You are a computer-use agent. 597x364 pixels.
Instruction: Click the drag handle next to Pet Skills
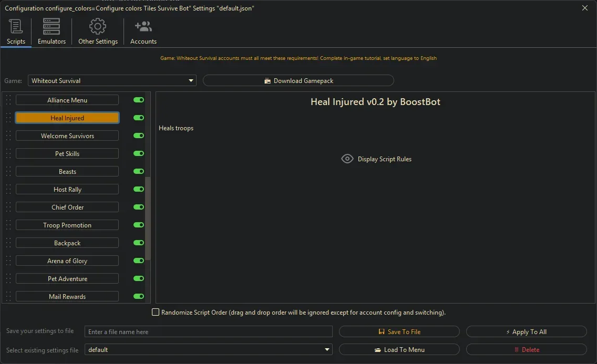[8, 154]
